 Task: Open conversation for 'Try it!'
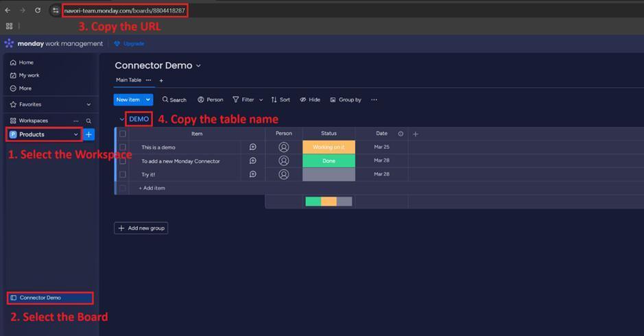(253, 174)
